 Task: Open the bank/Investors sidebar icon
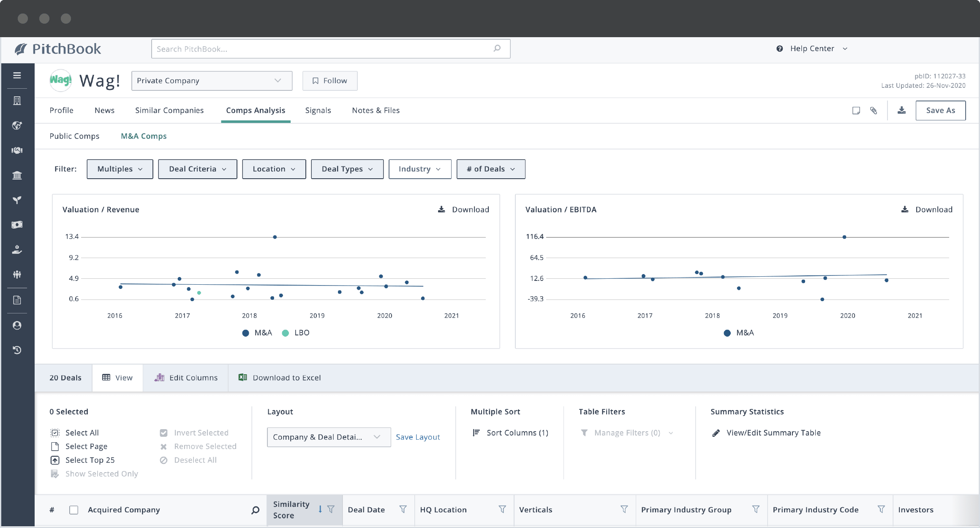(17, 175)
